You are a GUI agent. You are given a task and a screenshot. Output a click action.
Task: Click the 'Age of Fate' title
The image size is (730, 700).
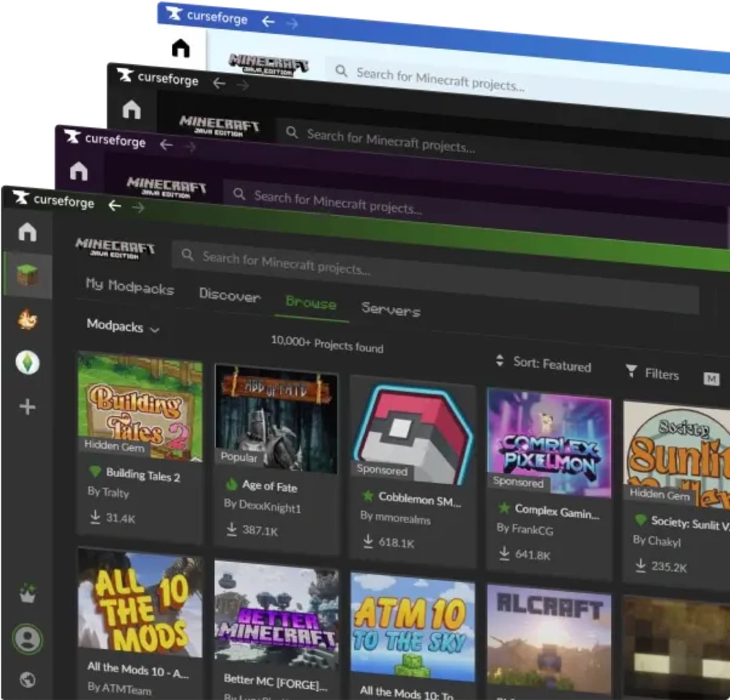270,486
